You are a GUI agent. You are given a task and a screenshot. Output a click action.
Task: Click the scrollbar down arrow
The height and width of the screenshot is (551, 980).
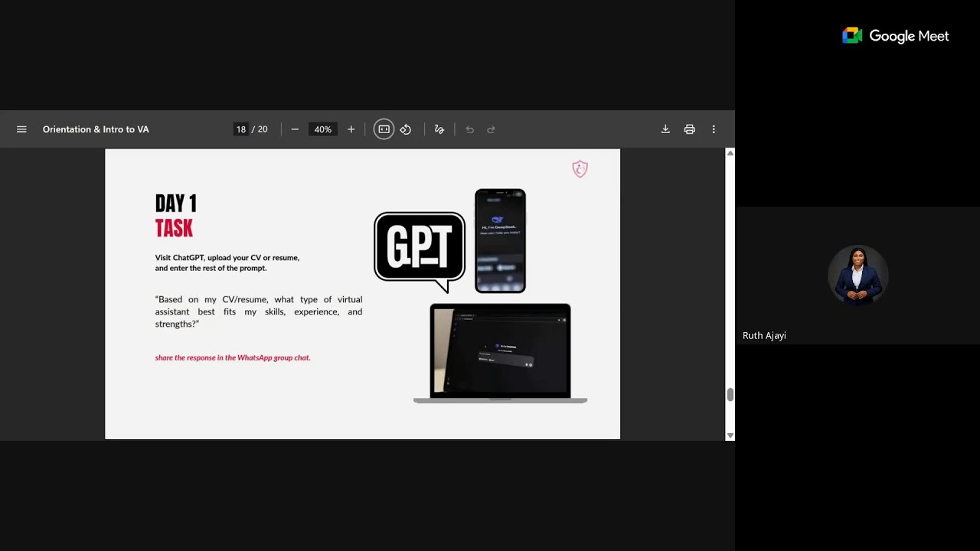point(730,435)
